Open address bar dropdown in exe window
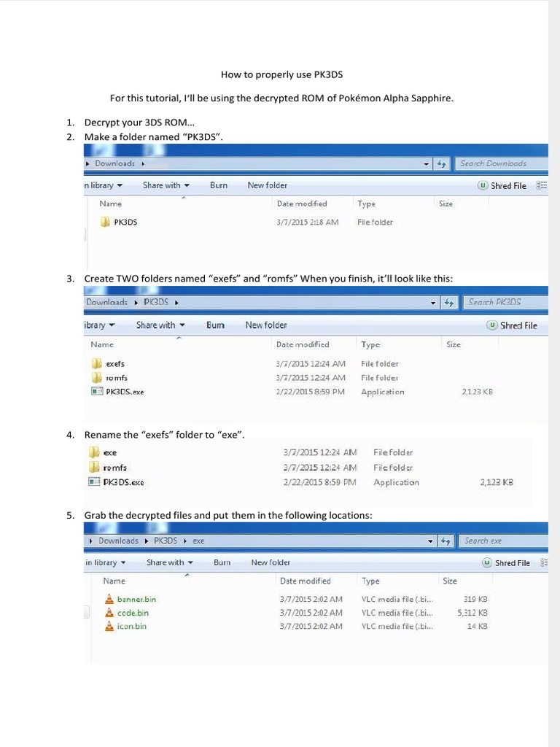 click(x=430, y=541)
